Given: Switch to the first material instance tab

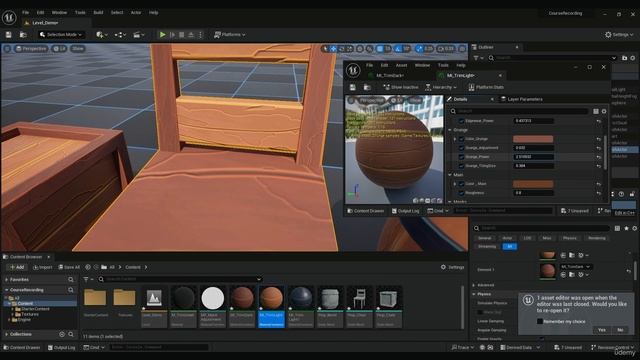Looking at the screenshot, I should 390,76.
